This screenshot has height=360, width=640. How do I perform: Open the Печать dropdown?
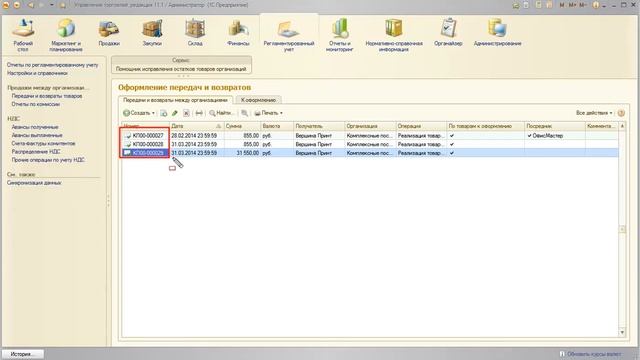point(269,113)
